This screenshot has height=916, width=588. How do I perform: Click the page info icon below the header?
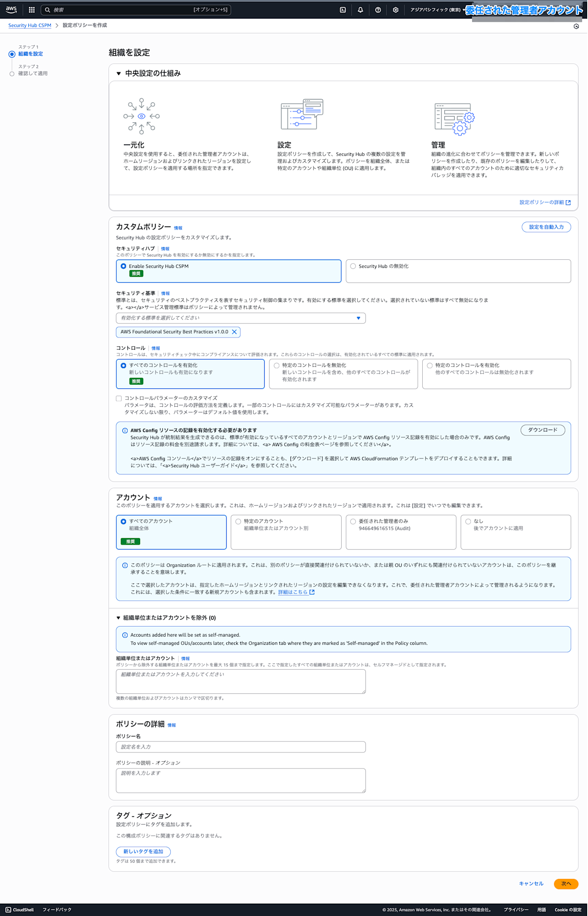point(576,26)
